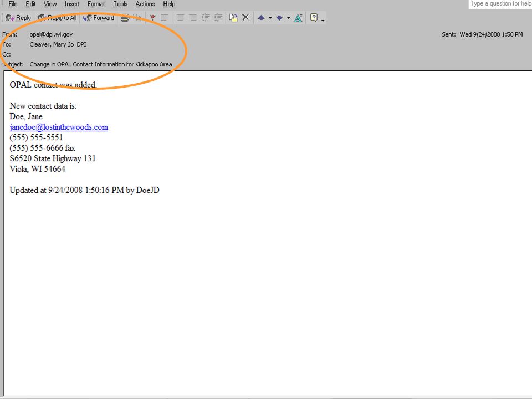This screenshot has height=399, width=532.
Task: Open the Actions menu
Action: pyautogui.click(x=145, y=4)
